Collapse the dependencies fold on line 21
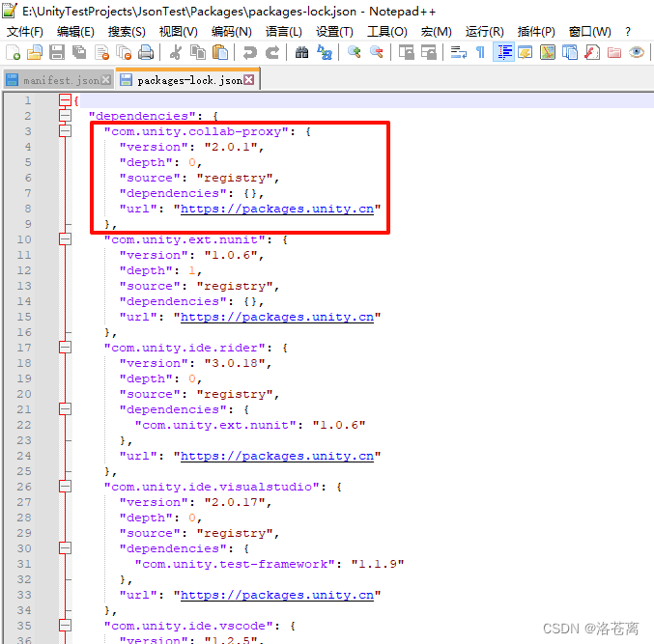The height and width of the screenshot is (644, 654). point(65,409)
